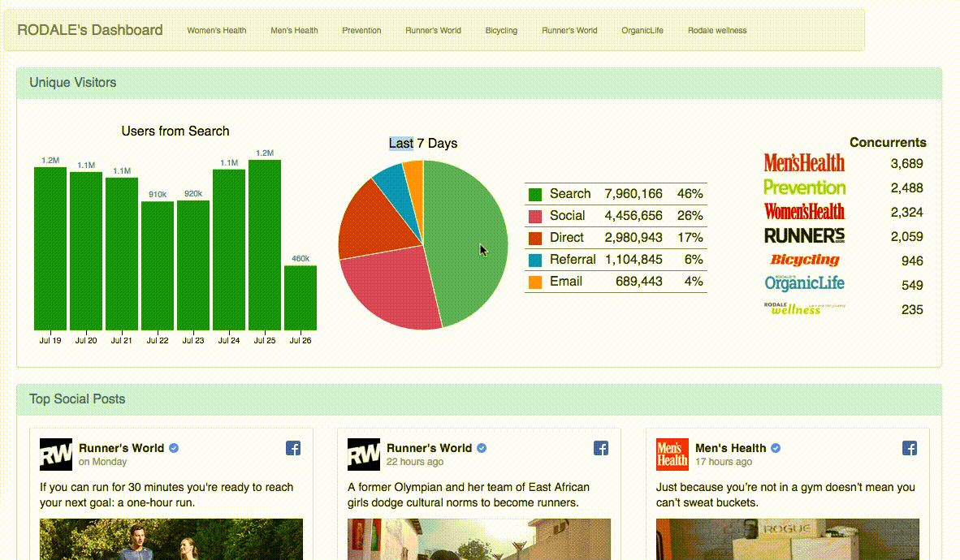The image size is (960, 560).
Task: Click the 'Users from Search' chart title
Action: click(x=175, y=131)
